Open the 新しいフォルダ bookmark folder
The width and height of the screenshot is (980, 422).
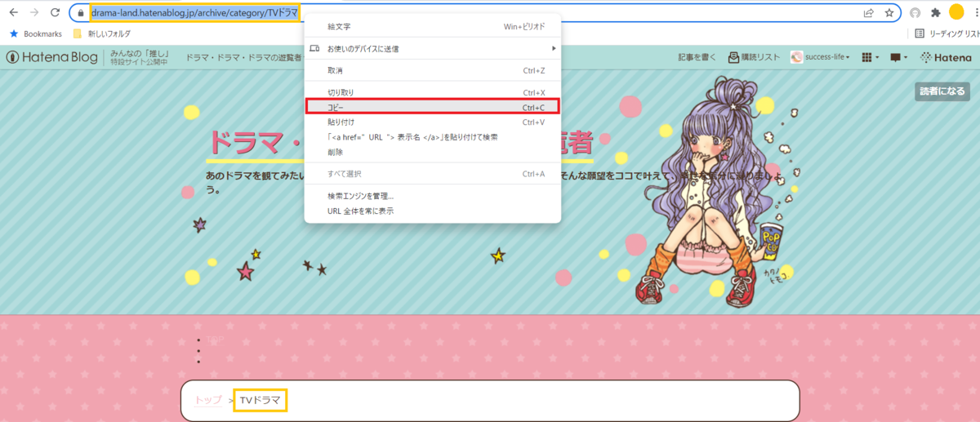101,34
